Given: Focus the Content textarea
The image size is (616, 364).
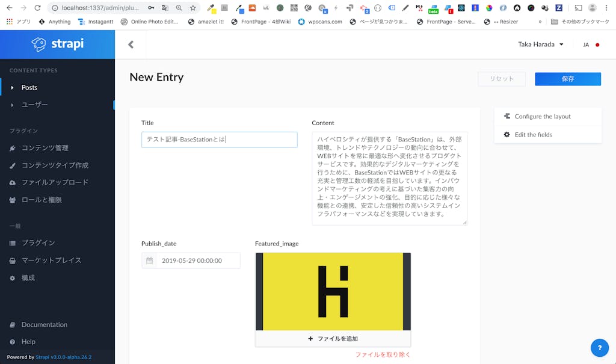Looking at the screenshot, I should [x=390, y=179].
